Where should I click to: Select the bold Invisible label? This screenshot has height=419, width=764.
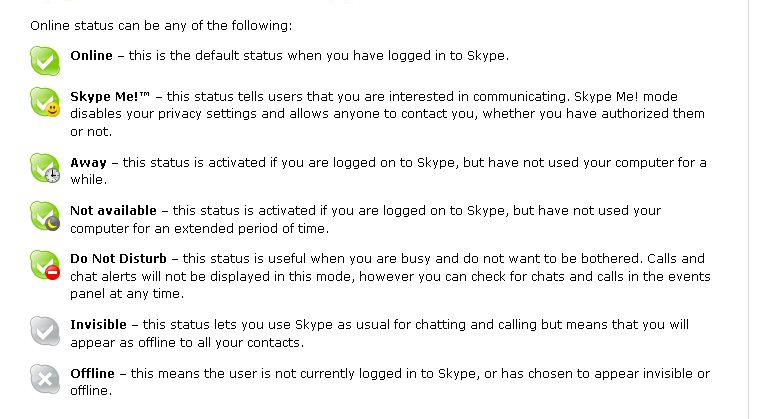[98, 324]
